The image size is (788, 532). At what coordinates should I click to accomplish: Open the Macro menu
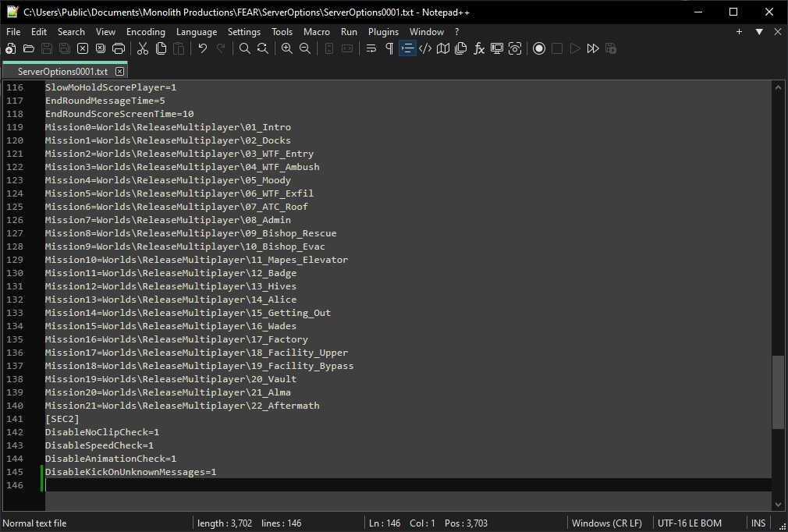pos(317,32)
